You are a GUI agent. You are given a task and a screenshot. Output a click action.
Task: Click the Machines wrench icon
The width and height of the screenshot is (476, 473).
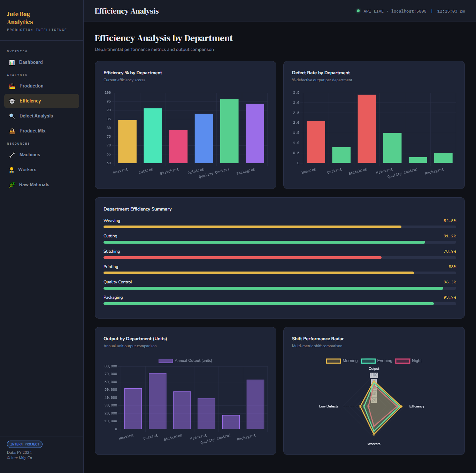(x=12, y=155)
